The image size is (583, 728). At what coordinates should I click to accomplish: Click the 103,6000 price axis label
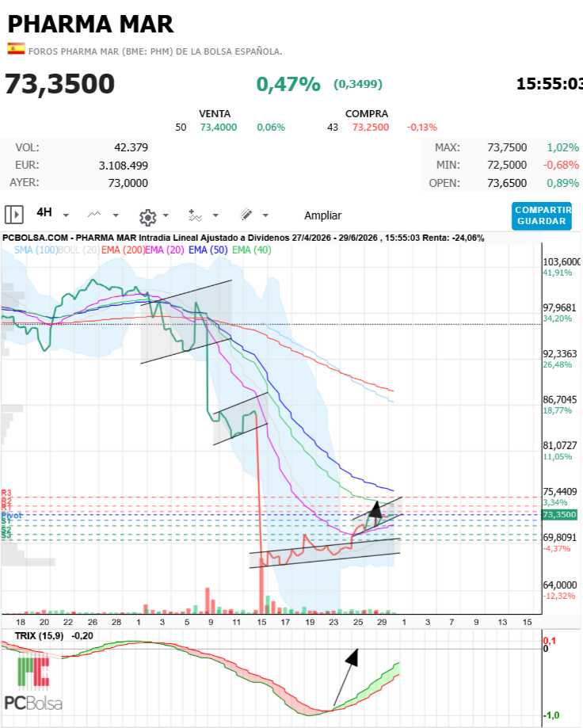point(562,262)
